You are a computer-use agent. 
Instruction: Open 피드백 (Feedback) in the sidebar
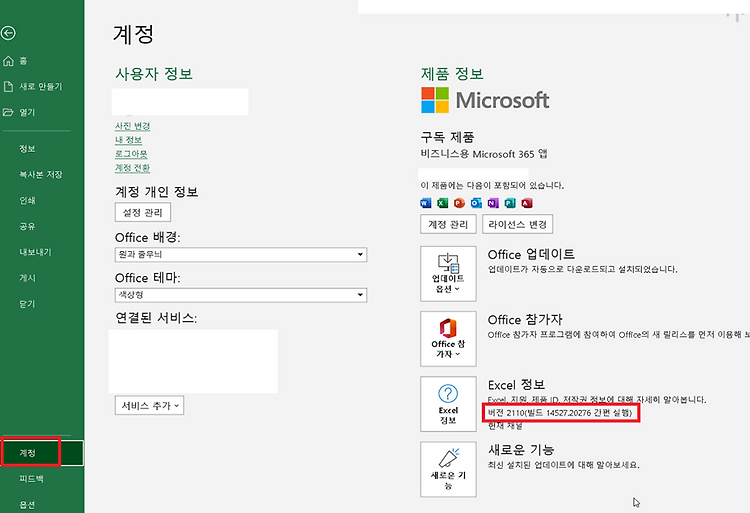(x=32, y=479)
